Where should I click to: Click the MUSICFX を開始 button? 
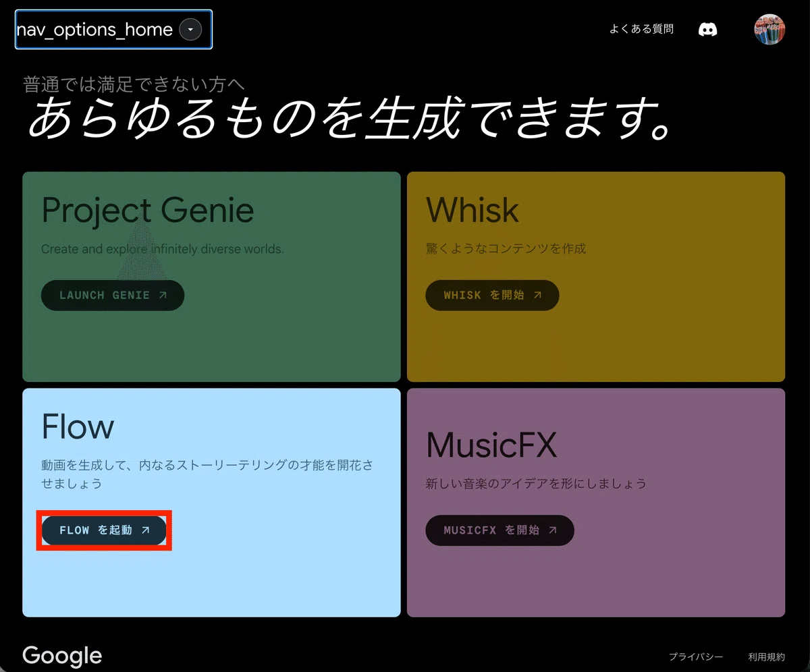500,530
